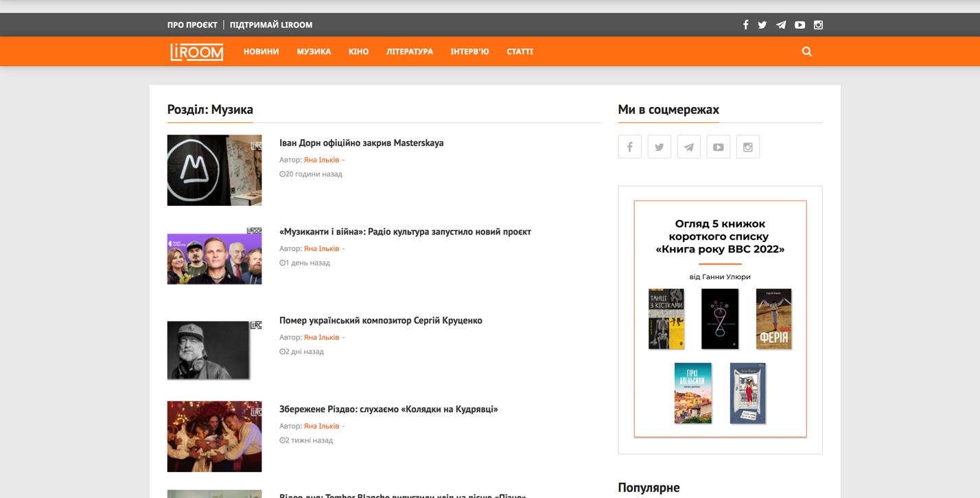The image size is (980, 498).
Task: Click the Книга року BBC 2022 banner
Action: [720, 319]
